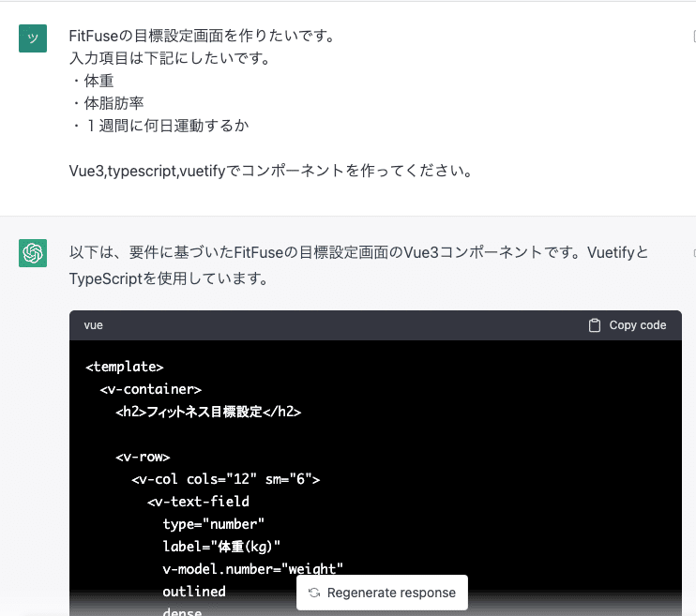Screen dimensions: 696x616
Task: Click the '<v-container>' code line
Action: point(151,389)
